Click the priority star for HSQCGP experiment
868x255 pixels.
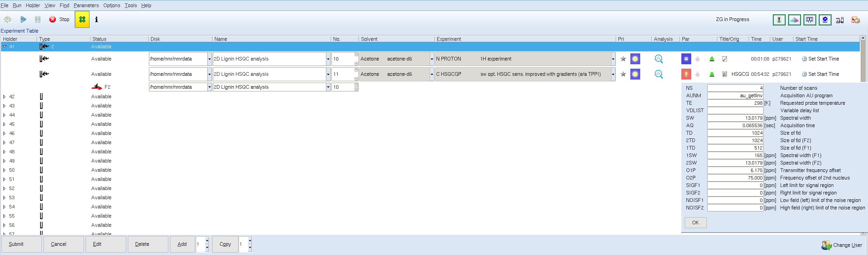(x=623, y=74)
